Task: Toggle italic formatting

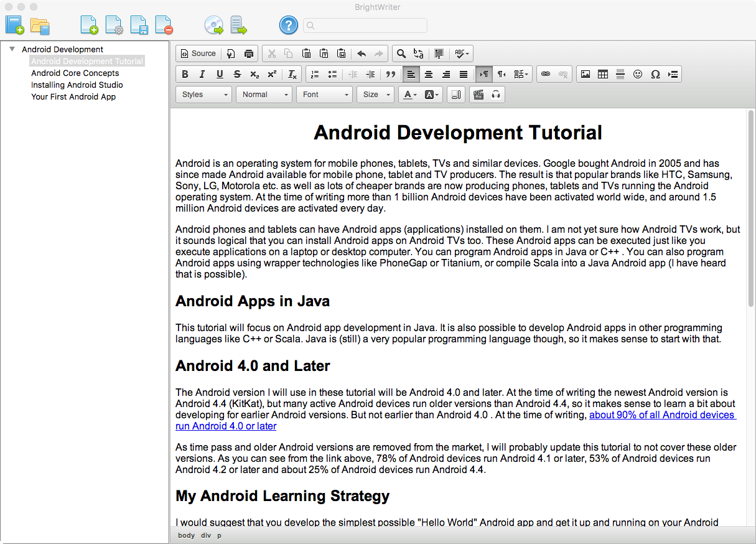Action: (x=202, y=74)
